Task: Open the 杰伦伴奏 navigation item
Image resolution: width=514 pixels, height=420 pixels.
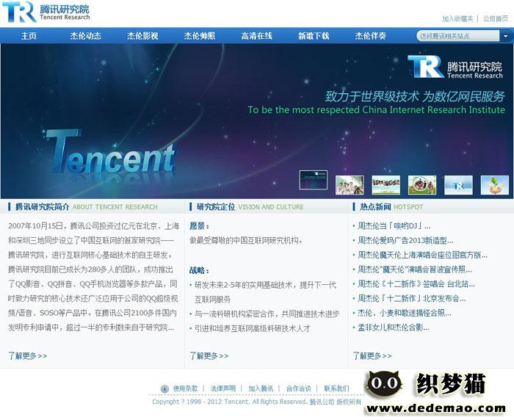Action: pos(371,36)
